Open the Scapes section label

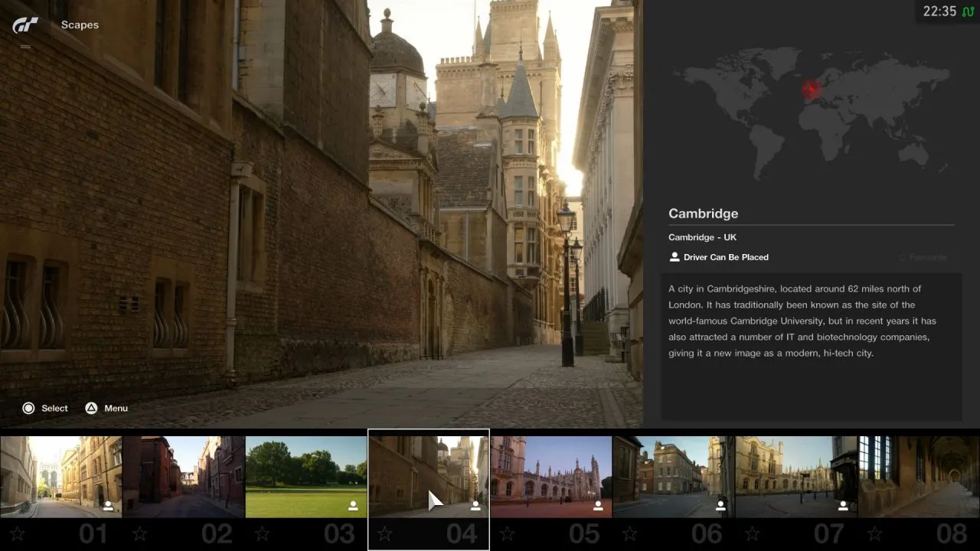click(80, 25)
